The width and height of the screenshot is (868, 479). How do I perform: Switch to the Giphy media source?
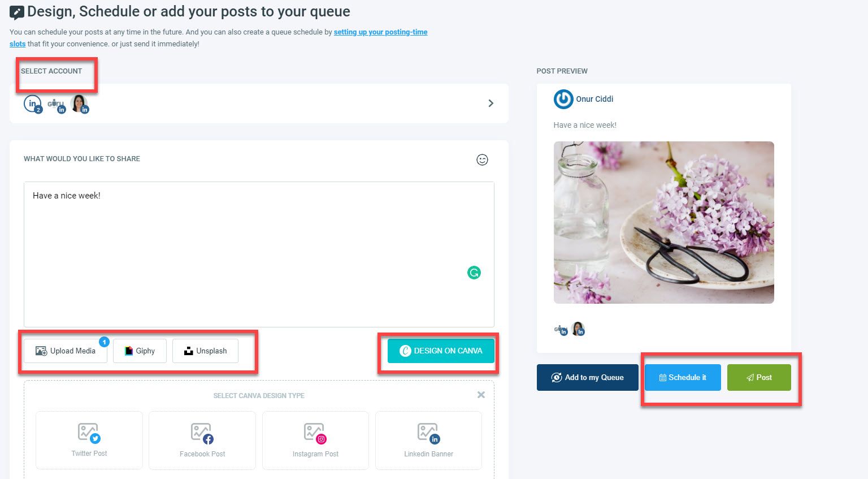[x=140, y=351]
